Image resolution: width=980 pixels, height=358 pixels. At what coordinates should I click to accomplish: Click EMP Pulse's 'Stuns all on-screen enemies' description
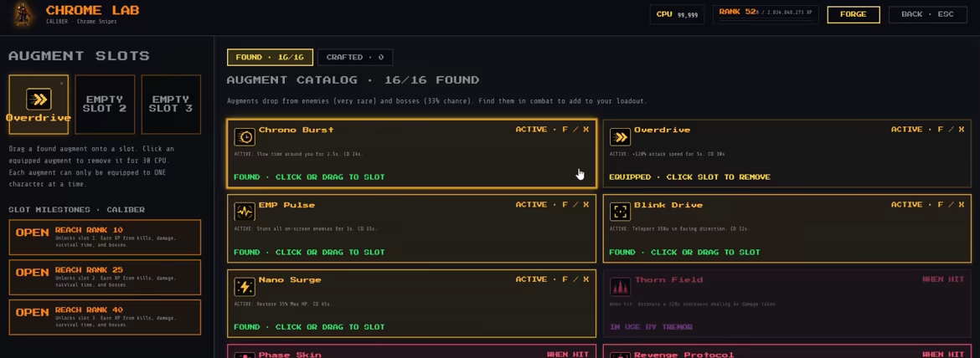(306, 229)
